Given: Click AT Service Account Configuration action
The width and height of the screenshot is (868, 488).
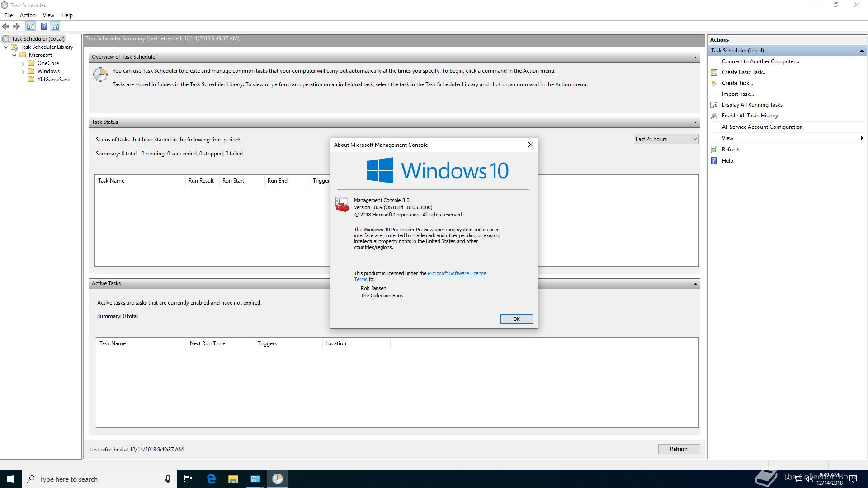Looking at the screenshot, I should (762, 127).
